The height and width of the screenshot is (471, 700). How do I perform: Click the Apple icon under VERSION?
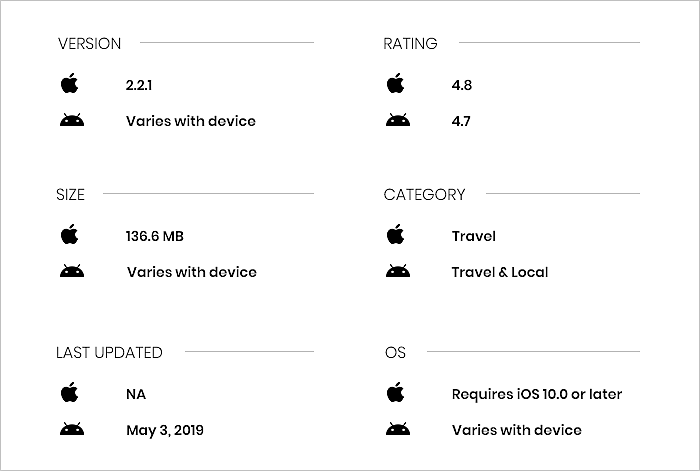[x=70, y=83]
